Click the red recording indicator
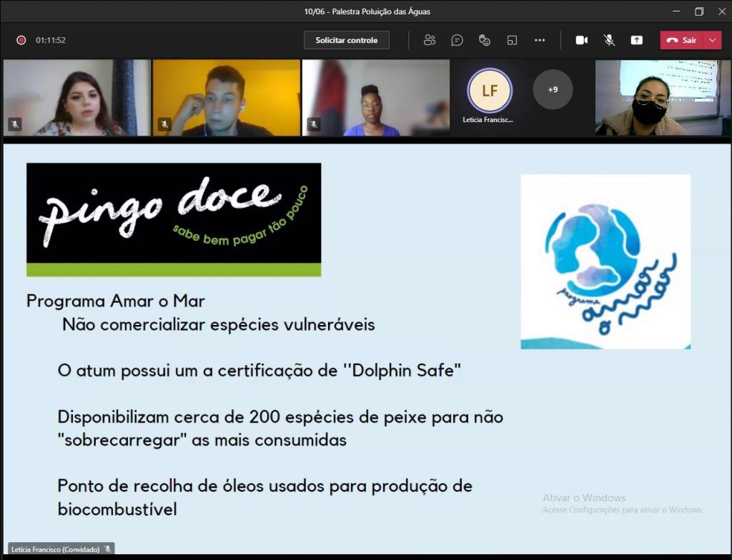Screen dimensions: 732x560 pyautogui.click(x=21, y=40)
